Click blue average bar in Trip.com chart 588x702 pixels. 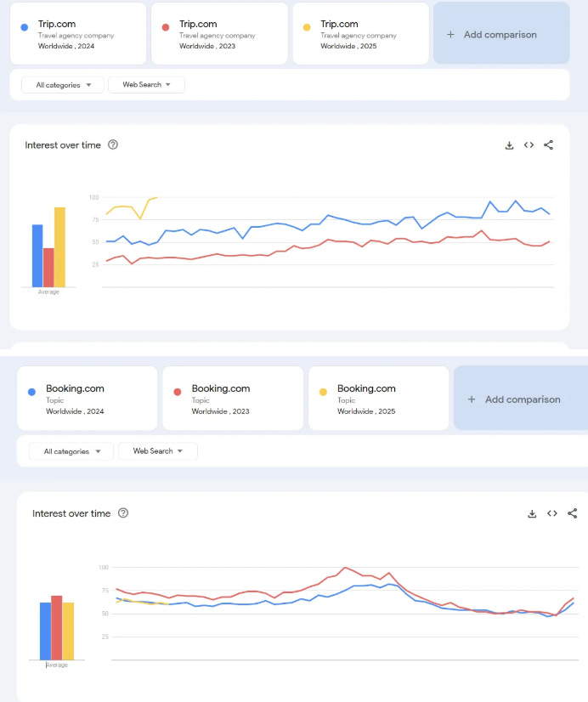pyautogui.click(x=37, y=256)
